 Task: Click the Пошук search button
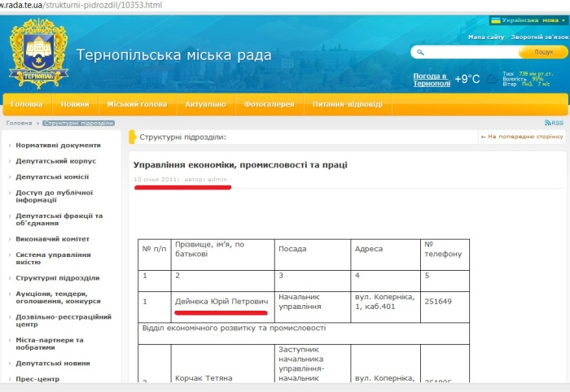click(x=543, y=52)
